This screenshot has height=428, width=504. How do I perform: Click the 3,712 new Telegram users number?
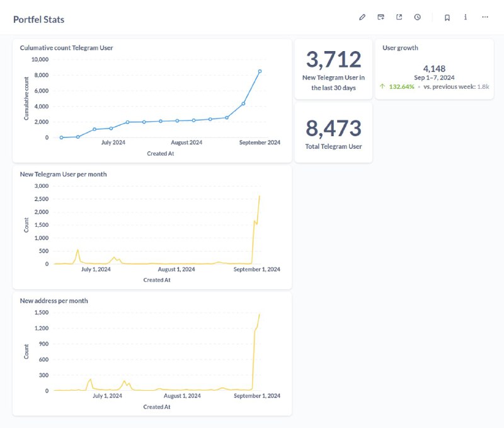click(334, 59)
